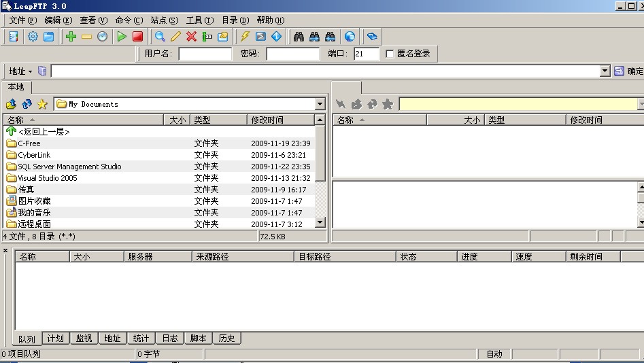Screen dimensions: 644x363
Task: Click the pencil edit icon
Action: (175, 37)
